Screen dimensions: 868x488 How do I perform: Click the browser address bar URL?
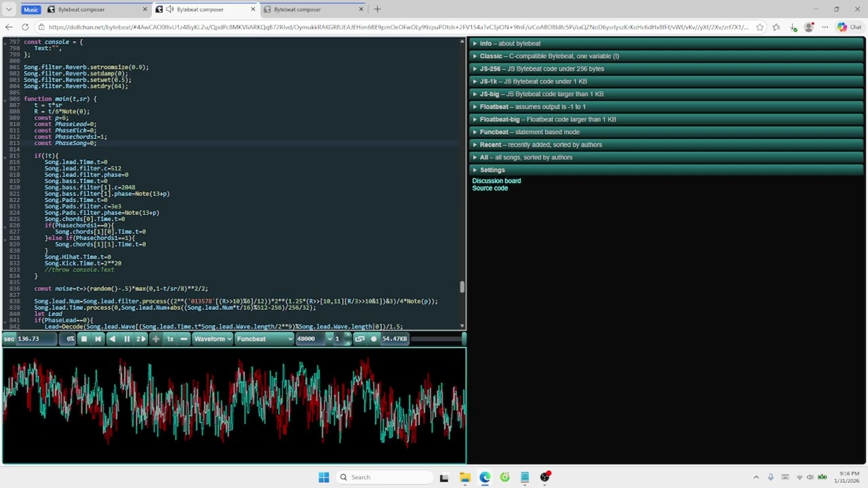click(398, 27)
